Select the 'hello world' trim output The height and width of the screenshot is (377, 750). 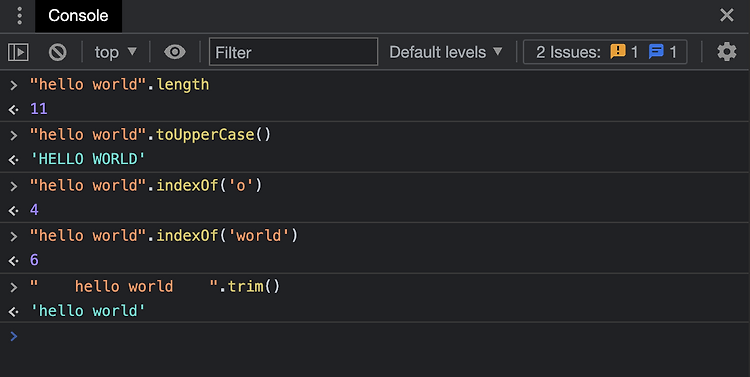point(88,311)
